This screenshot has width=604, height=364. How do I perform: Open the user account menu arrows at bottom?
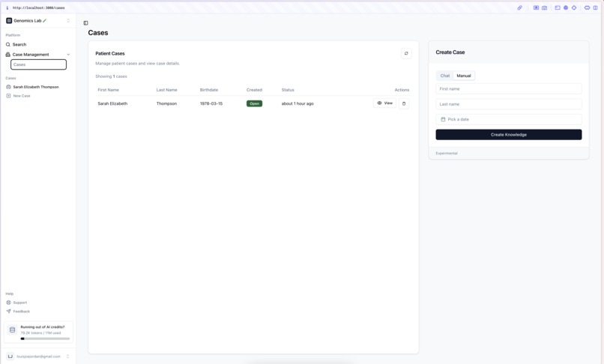click(67, 357)
